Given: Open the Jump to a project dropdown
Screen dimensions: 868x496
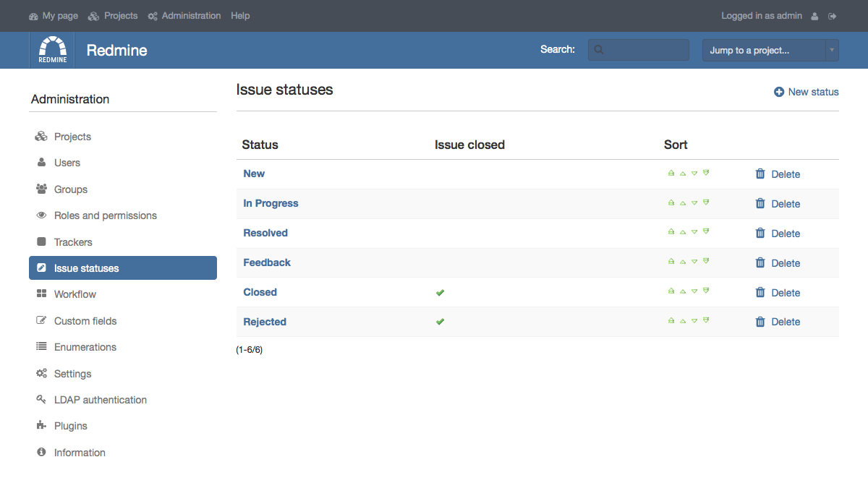Looking at the screenshot, I should click(770, 50).
